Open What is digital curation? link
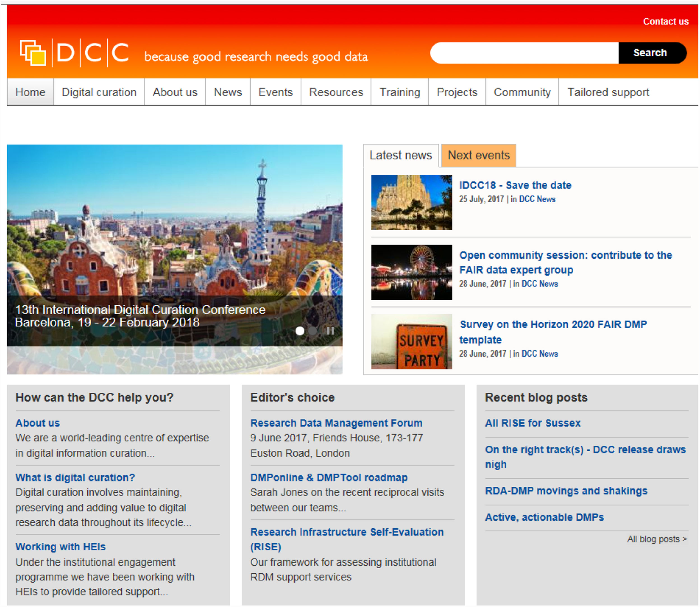 75,477
